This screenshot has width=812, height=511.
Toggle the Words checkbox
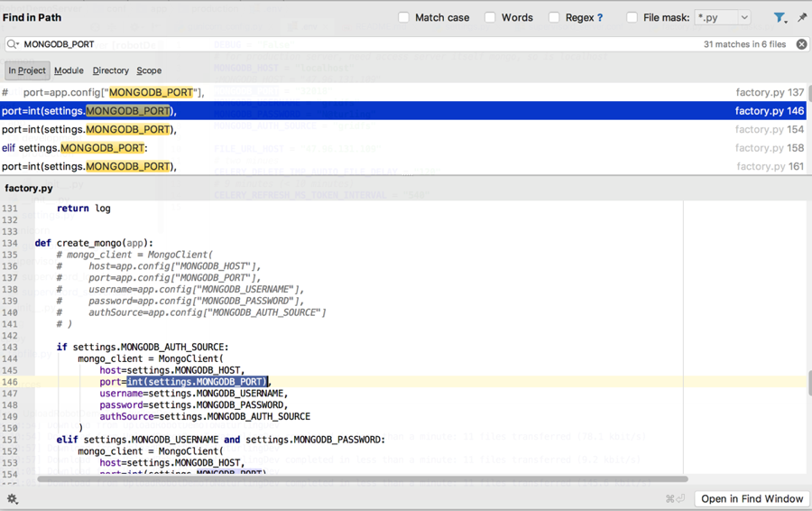point(490,17)
